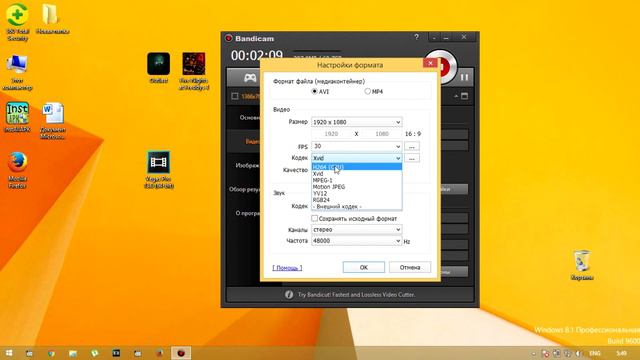Open the Windows Start button
The width and height of the screenshot is (640, 360).
(9, 353)
